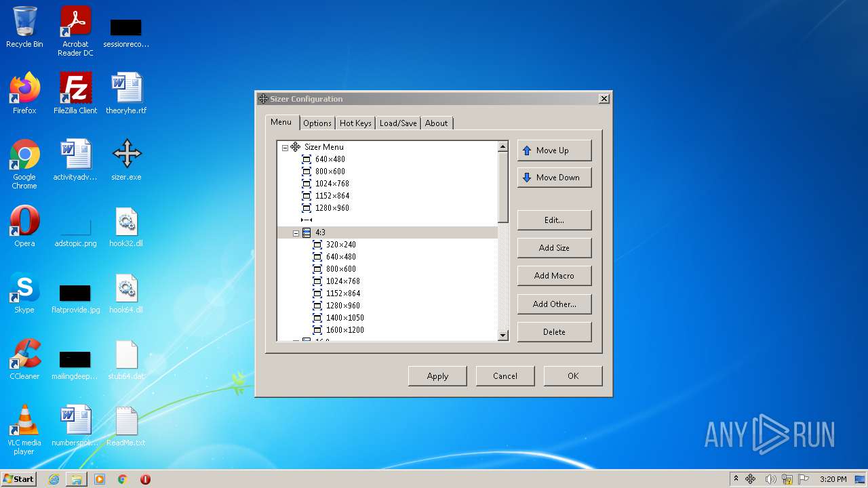This screenshot has width=868, height=488.
Task: Click the Edit... button
Action: (554, 220)
